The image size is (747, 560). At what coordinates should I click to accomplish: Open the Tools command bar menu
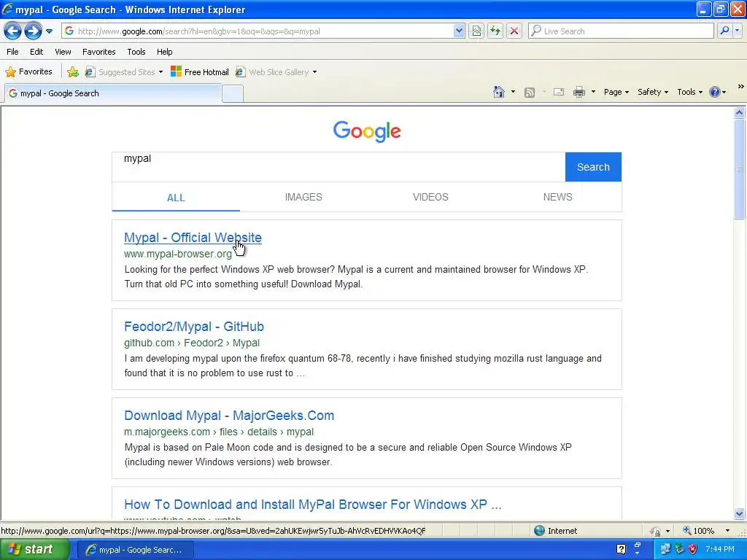pyautogui.click(x=689, y=92)
